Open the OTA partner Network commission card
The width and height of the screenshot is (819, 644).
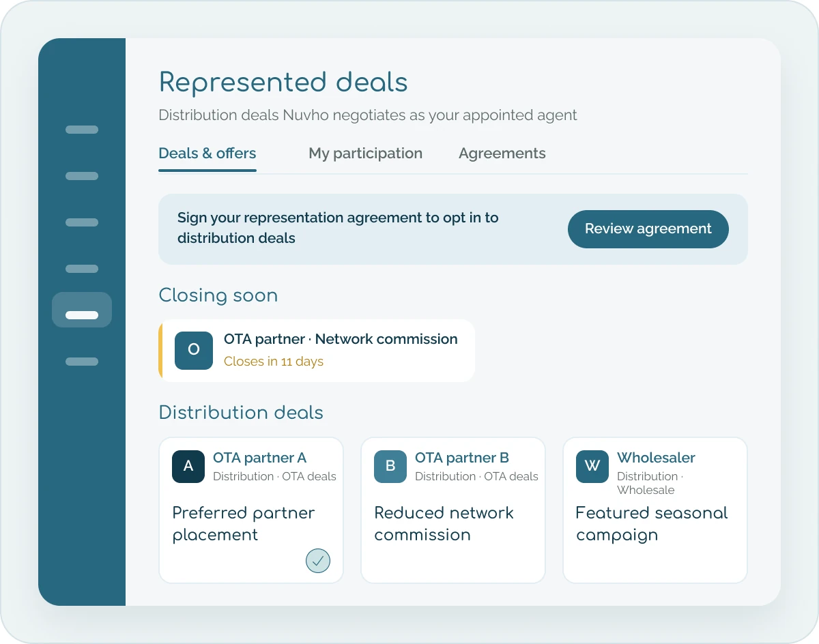click(317, 351)
